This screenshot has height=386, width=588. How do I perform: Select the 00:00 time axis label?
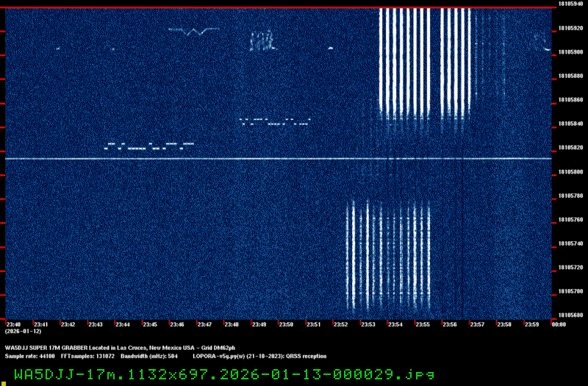559,324
